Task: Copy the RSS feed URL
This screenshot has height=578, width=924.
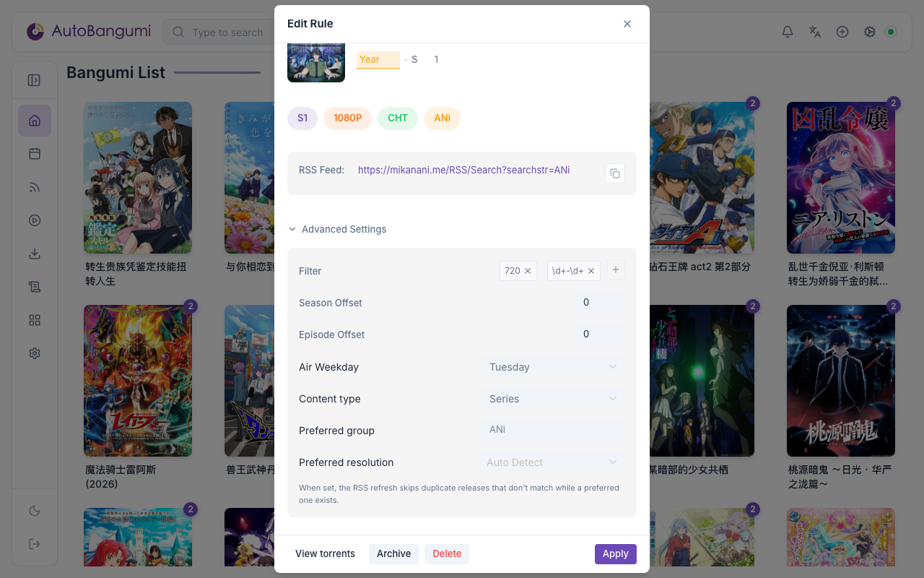Action: [x=615, y=173]
